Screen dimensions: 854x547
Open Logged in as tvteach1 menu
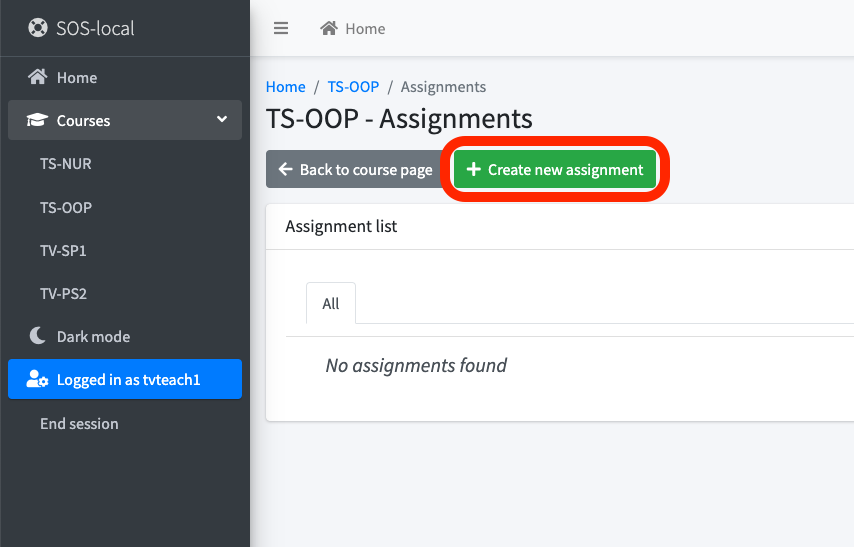click(125, 379)
